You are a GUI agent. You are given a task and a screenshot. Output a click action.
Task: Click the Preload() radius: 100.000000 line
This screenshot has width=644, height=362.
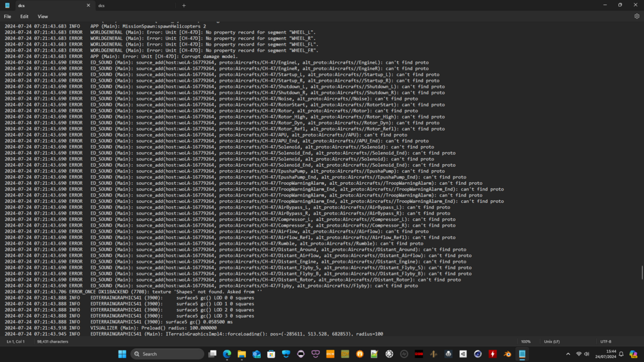tap(111, 328)
